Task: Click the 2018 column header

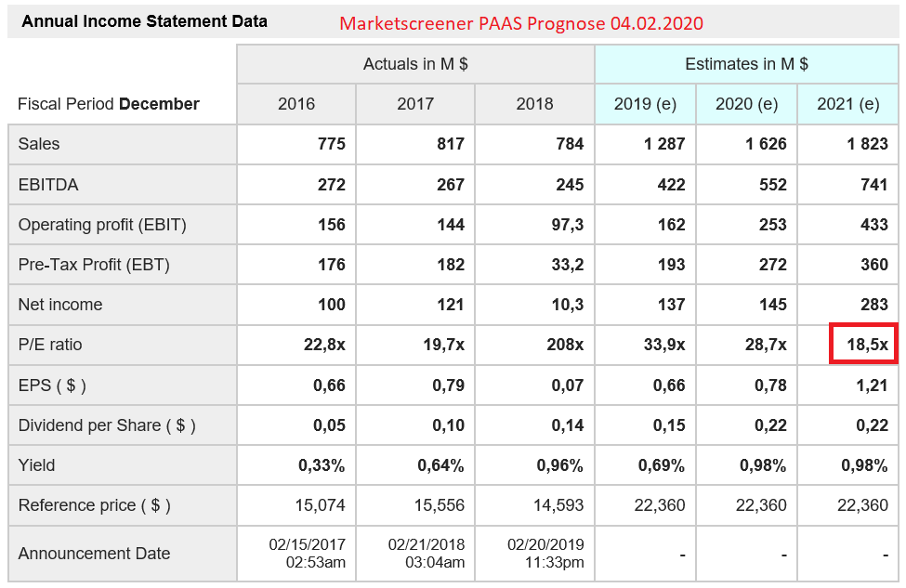Action: (534, 104)
